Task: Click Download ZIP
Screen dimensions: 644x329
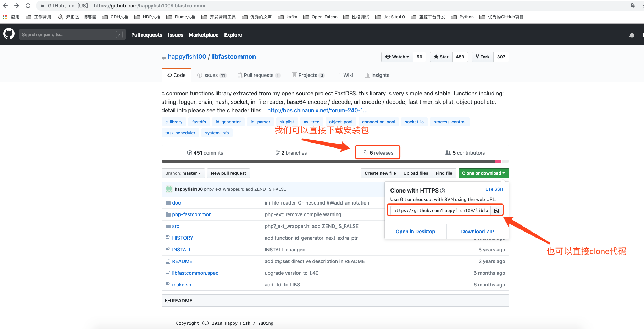Action: 477,232
